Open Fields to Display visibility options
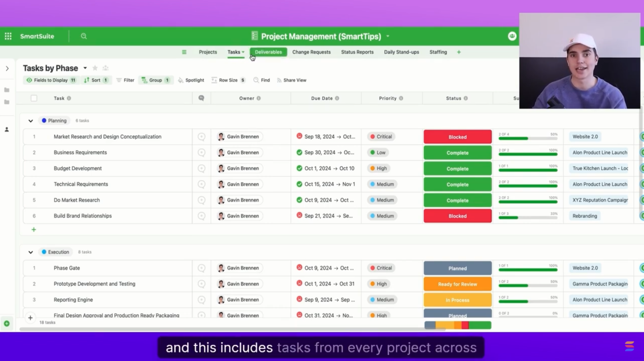Viewport: 644px width, 361px height. pos(51,80)
